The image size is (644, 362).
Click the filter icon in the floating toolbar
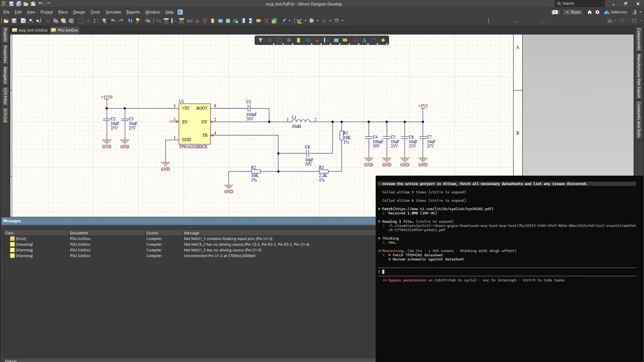click(260, 40)
